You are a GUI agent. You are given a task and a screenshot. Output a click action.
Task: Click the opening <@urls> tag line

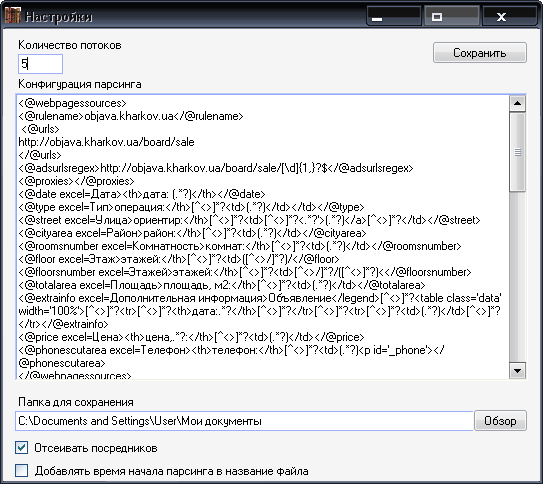(x=40, y=129)
